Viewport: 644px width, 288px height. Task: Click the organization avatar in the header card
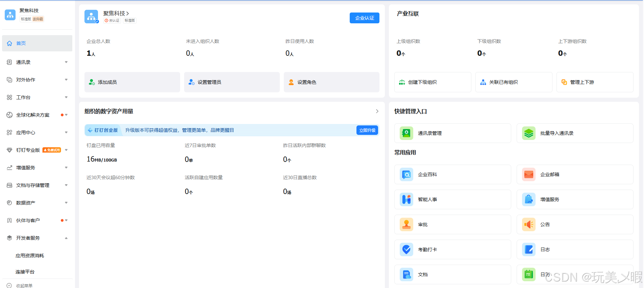point(91,17)
